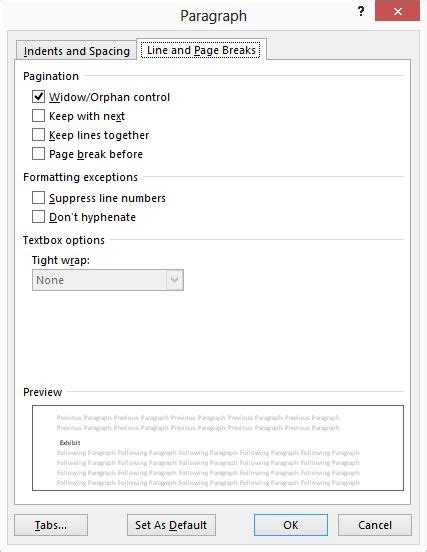
Task: Click the help question mark icon
Action: (361, 12)
